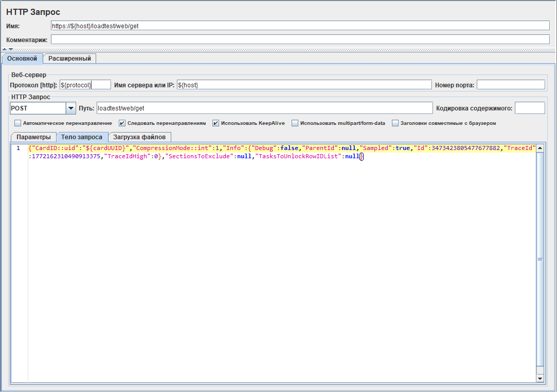Click line number 1 in the gutter
Viewport: 557px width, 392px height.
18,148
